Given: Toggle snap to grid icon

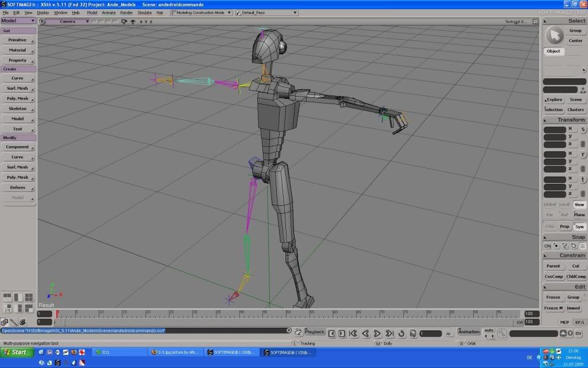Looking at the screenshot, I should [582, 246].
